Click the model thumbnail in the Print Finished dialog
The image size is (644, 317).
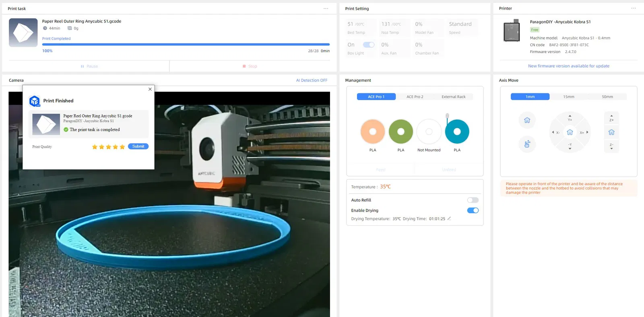[46, 124]
